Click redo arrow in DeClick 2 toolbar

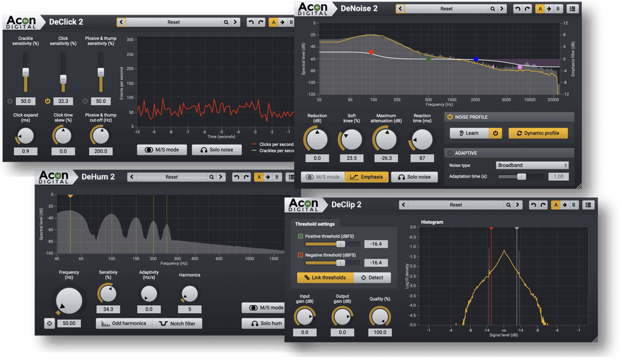point(261,22)
